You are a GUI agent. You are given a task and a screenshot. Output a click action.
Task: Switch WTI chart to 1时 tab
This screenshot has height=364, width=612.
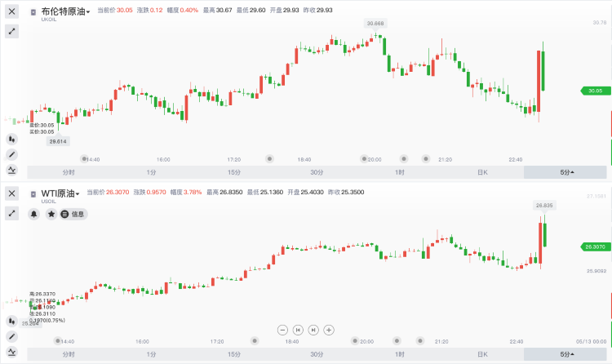pyautogui.click(x=400, y=354)
